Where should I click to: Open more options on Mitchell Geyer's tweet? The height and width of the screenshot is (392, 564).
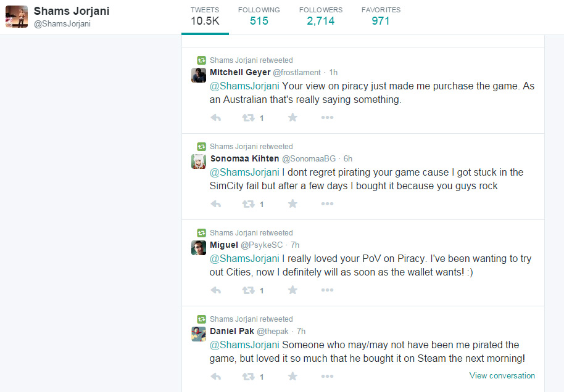point(327,118)
